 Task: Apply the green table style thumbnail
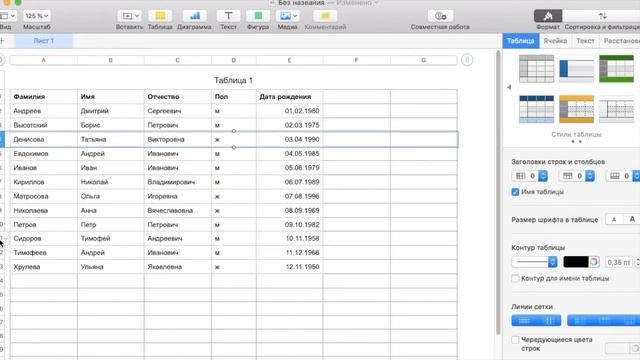click(x=616, y=69)
